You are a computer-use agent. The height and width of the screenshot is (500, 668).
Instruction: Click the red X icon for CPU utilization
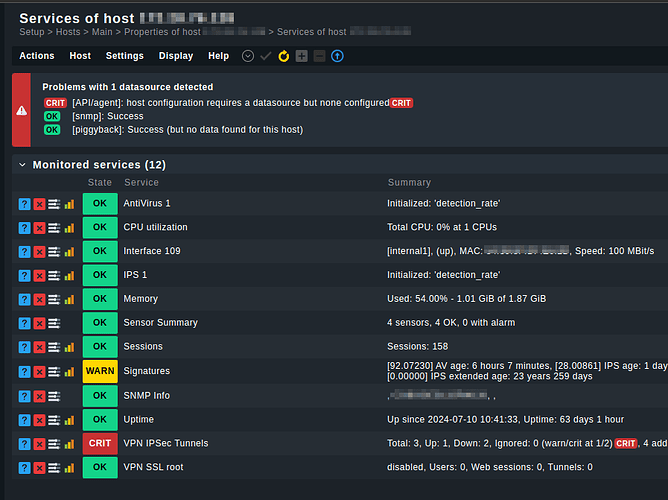[x=39, y=228]
